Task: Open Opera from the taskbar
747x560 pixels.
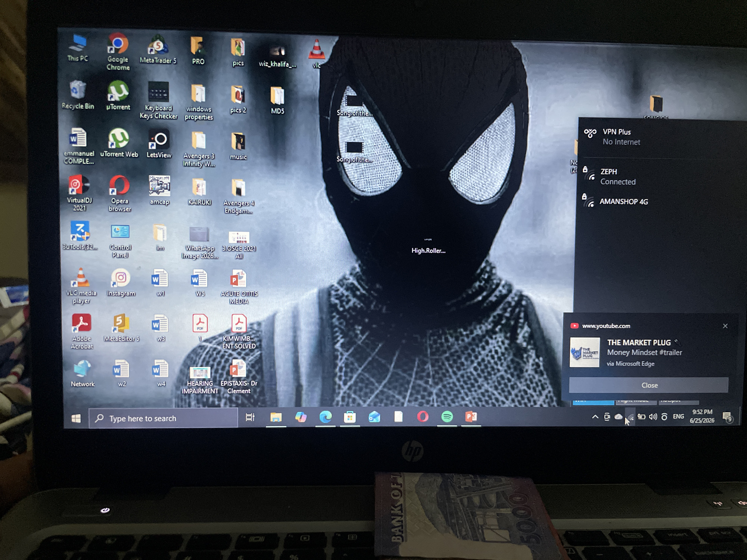Action: (422, 416)
